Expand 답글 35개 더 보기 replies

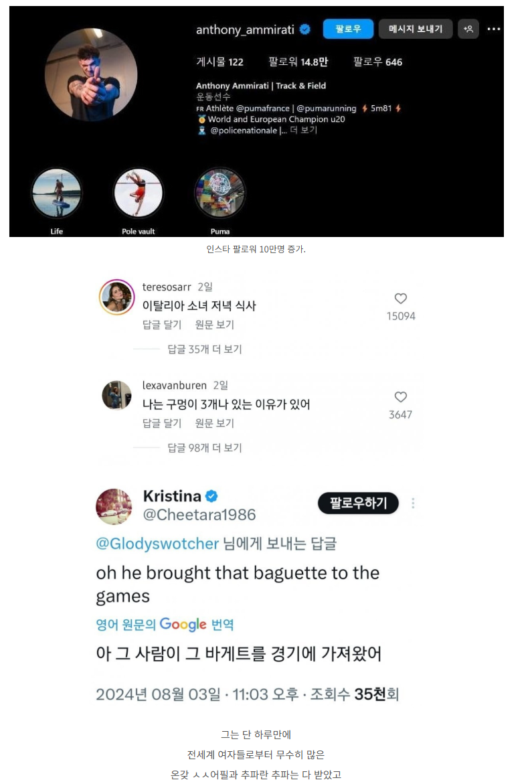pos(204,349)
